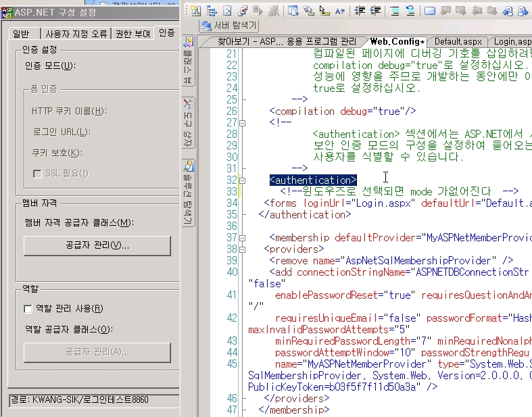Open the 찾아보기 - ASP... document tab
This screenshot has width=532, height=417.
click(287, 41)
